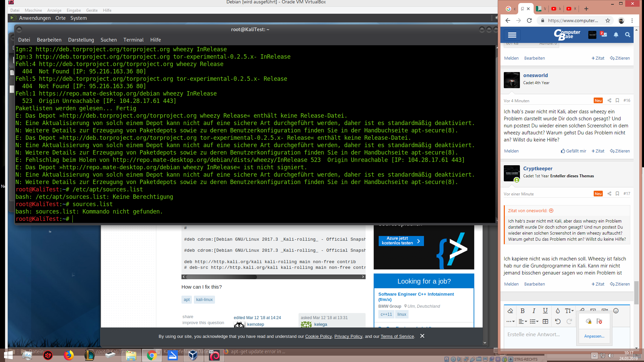Viewport: 644px width, 362px height.
Task: Expand the font size dropdown
Action: 569,311
